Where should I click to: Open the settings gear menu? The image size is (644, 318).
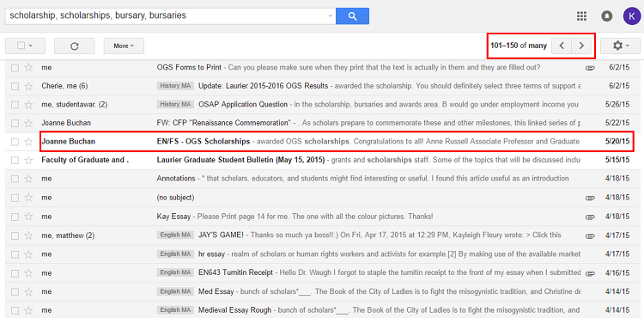tap(620, 46)
